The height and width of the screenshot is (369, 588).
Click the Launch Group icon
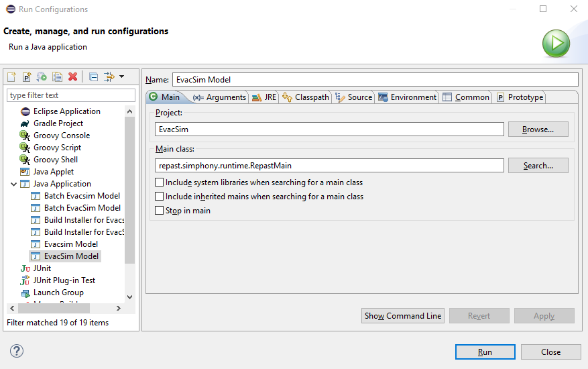[x=25, y=293]
